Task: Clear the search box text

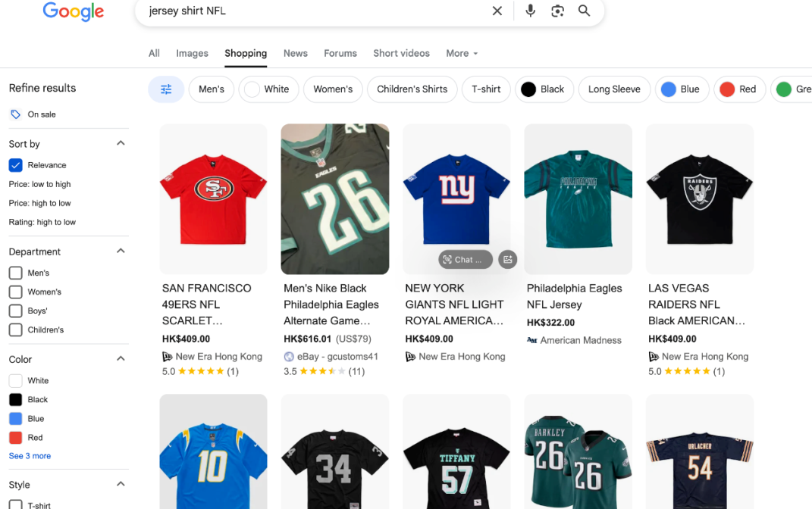Action: [x=497, y=11]
